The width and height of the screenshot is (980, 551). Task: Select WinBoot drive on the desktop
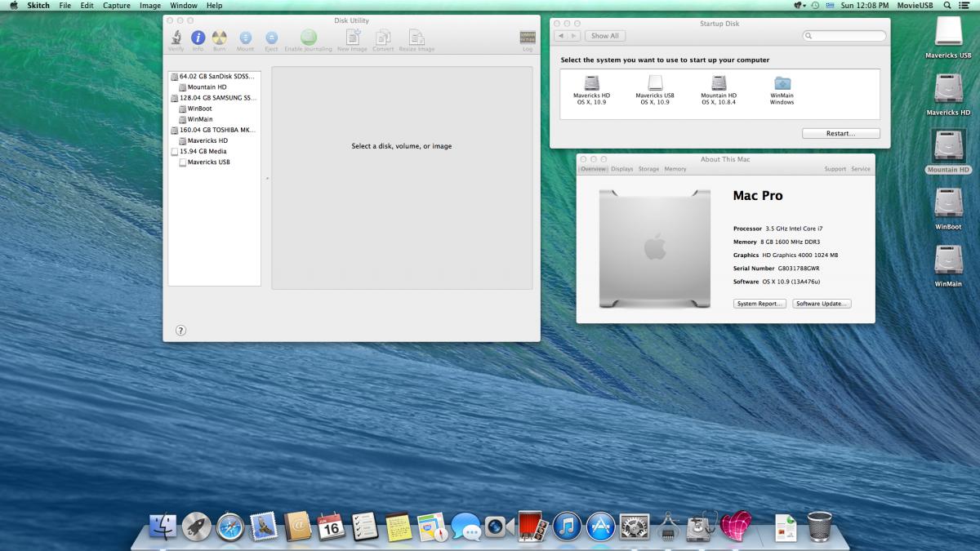[x=948, y=209]
